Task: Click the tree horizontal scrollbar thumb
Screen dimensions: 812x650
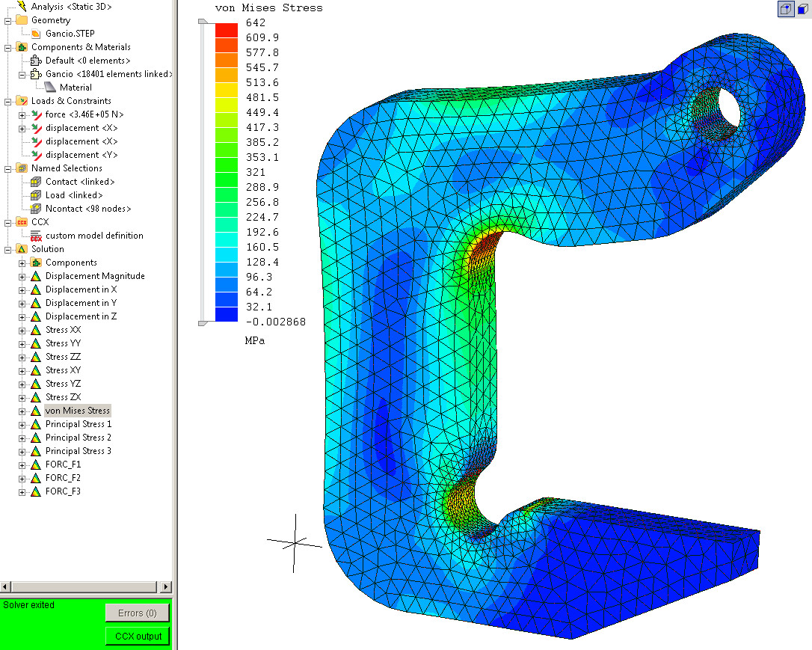Action: click(84, 587)
